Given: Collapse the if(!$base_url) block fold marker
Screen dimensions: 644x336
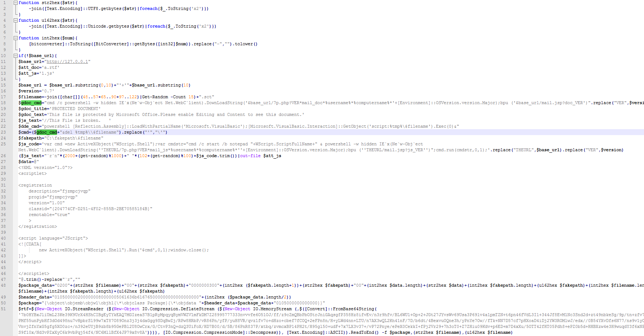Looking at the screenshot, I should pos(15,56).
